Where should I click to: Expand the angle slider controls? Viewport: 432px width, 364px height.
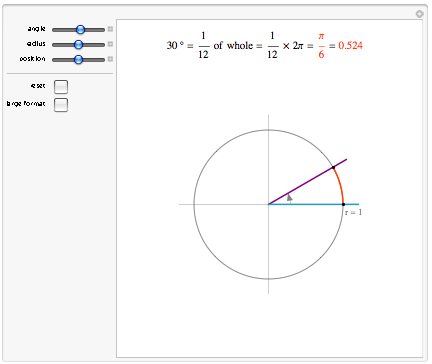pos(110,29)
